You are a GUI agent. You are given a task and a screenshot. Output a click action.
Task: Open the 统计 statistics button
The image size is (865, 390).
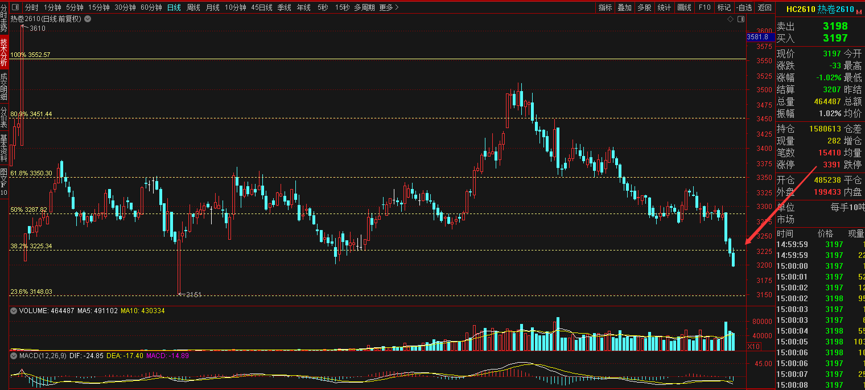tap(664, 7)
